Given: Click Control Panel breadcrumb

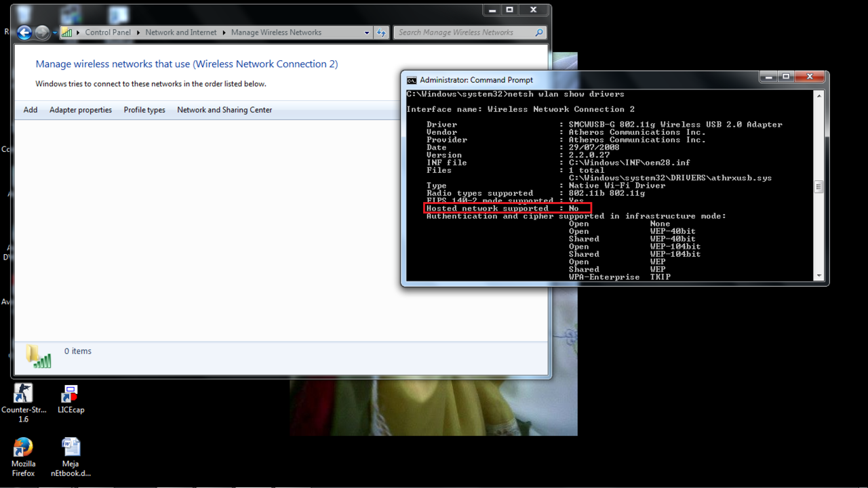Looking at the screenshot, I should pyautogui.click(x=108, y=33).
